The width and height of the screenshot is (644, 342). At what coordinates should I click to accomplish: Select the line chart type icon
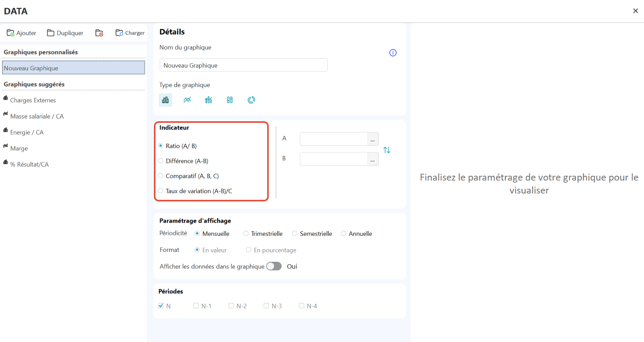[x=187, y=100]
